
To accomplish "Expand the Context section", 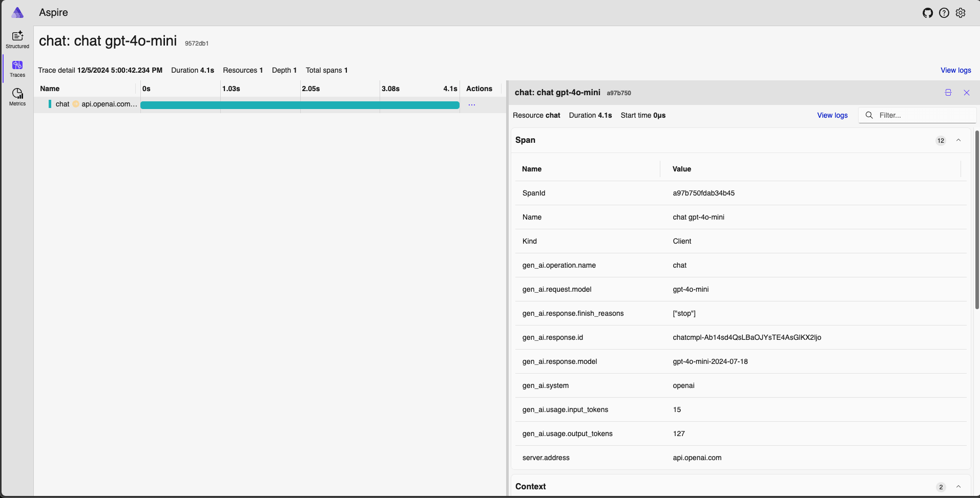I will point(958,487).
